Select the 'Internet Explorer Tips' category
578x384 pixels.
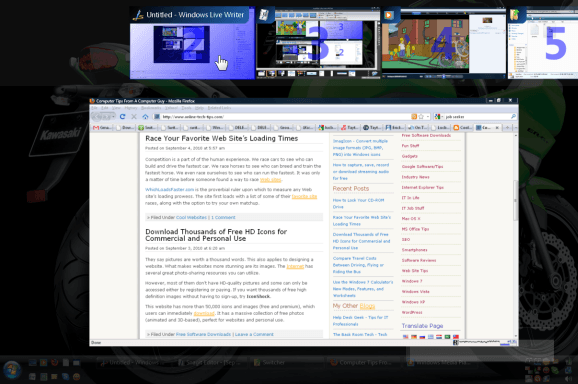(x=422, y=188)
